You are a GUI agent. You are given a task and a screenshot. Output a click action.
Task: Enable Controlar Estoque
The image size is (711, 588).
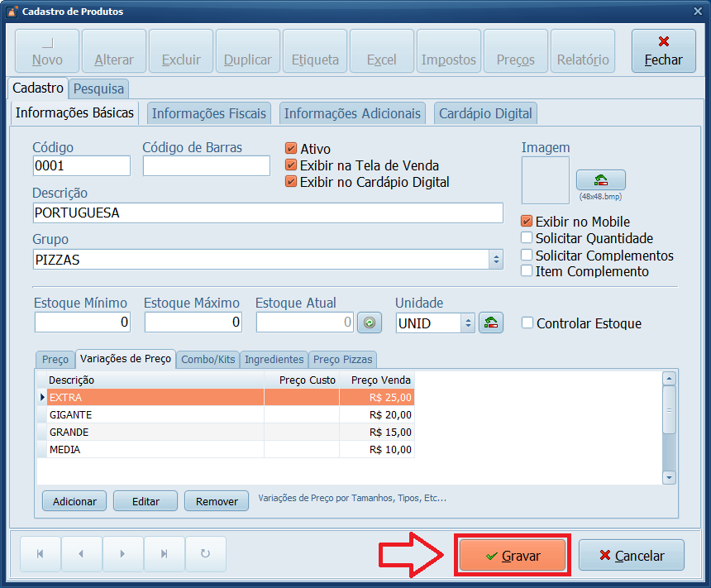[x=528, y=323]
